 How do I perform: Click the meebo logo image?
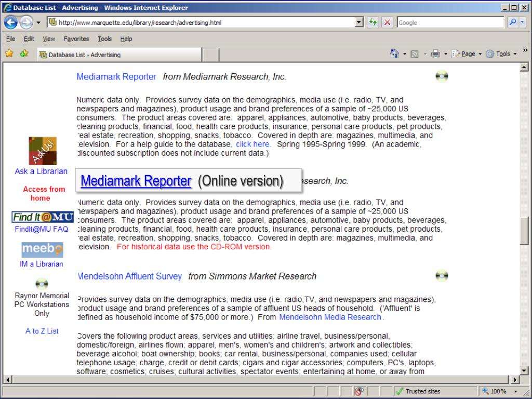[43, 250]
